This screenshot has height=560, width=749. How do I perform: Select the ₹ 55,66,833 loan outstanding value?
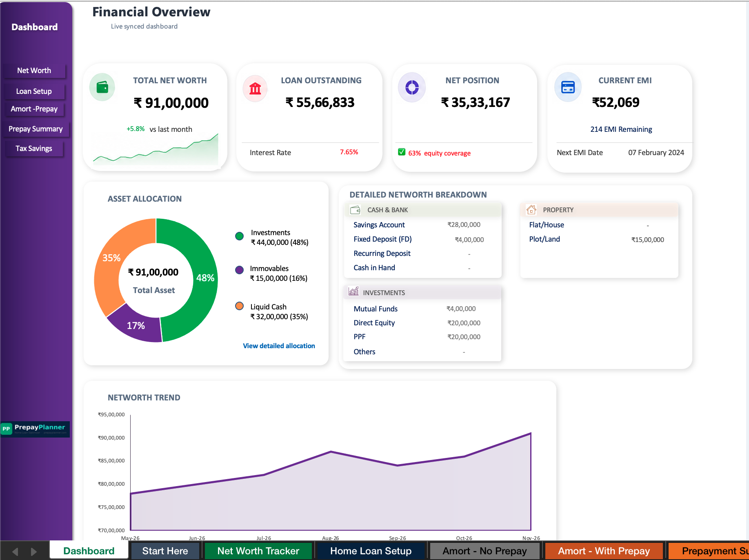click(320, 102)
